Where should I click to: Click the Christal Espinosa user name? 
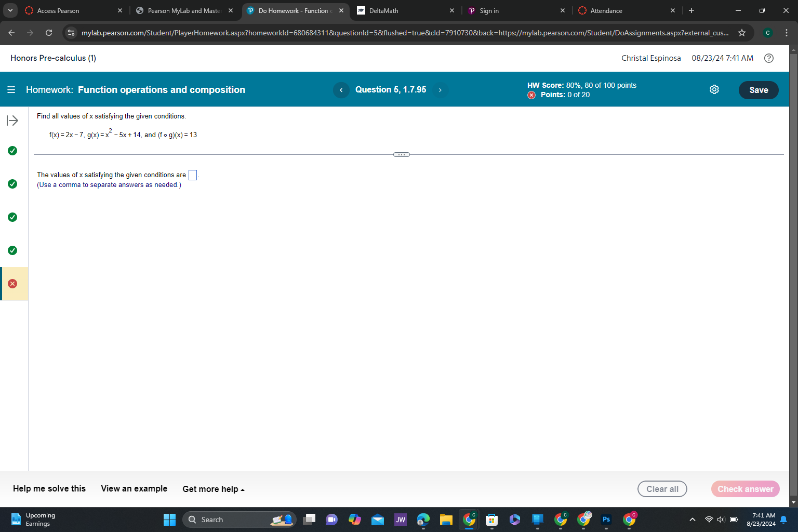tap(651, 58)
